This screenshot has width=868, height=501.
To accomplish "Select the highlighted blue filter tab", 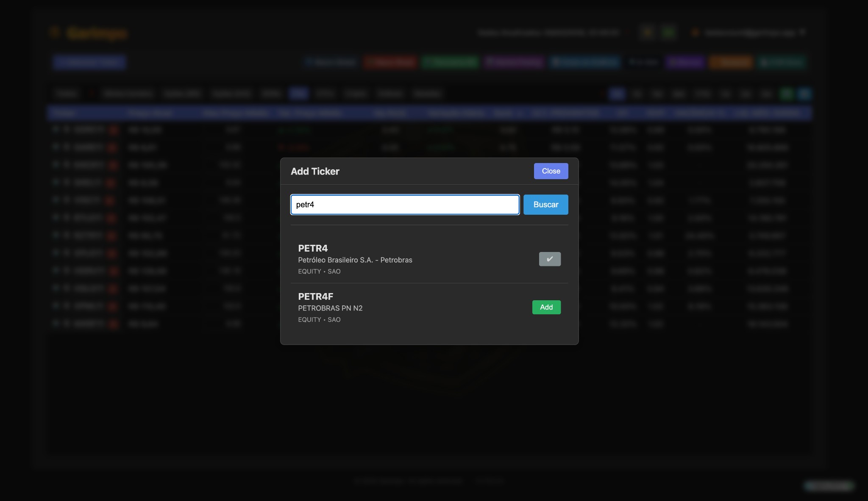I will 298,94.
